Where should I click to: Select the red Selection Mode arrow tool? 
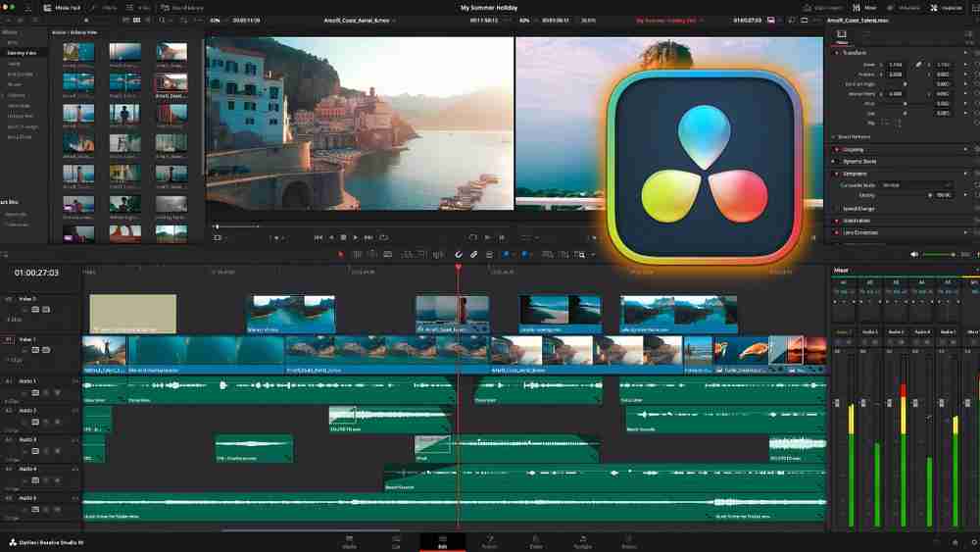tap(341, 255)
